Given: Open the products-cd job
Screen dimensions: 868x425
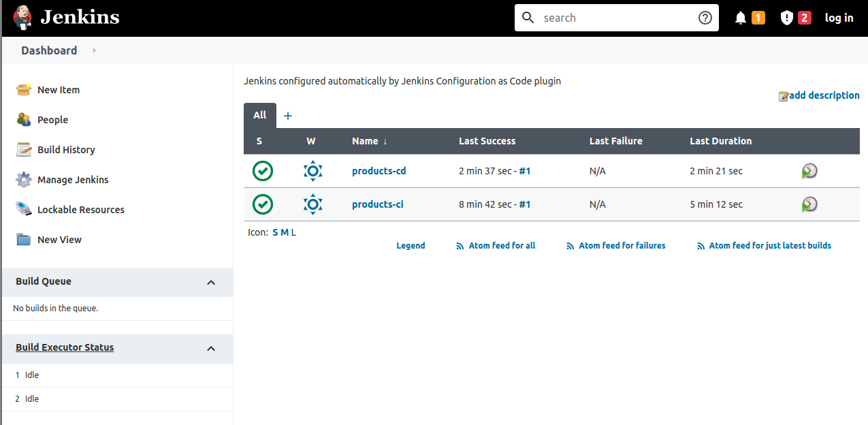Looking at the screenshot, I should coord(379,171).
